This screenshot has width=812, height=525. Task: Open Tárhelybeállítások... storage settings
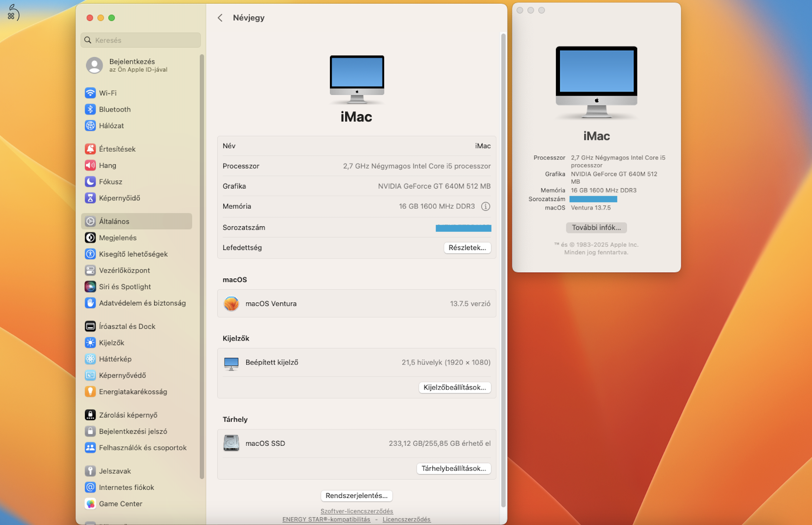tap(453, 468)
